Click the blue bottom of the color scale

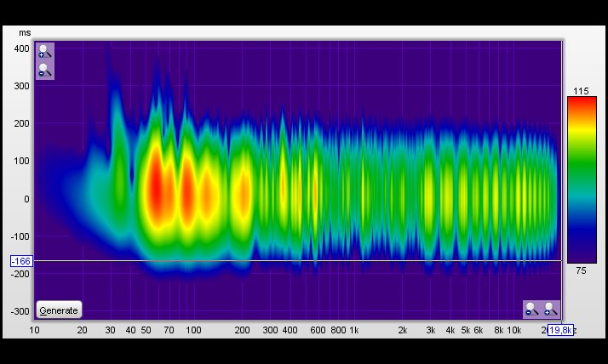point(582,255)
